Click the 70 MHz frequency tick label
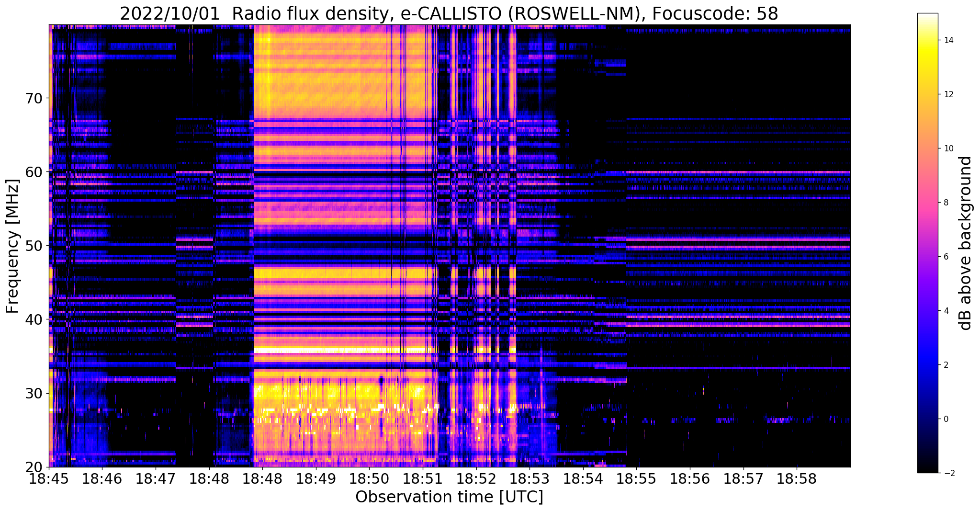Viewport: 980px width, 511px height. 33,98
